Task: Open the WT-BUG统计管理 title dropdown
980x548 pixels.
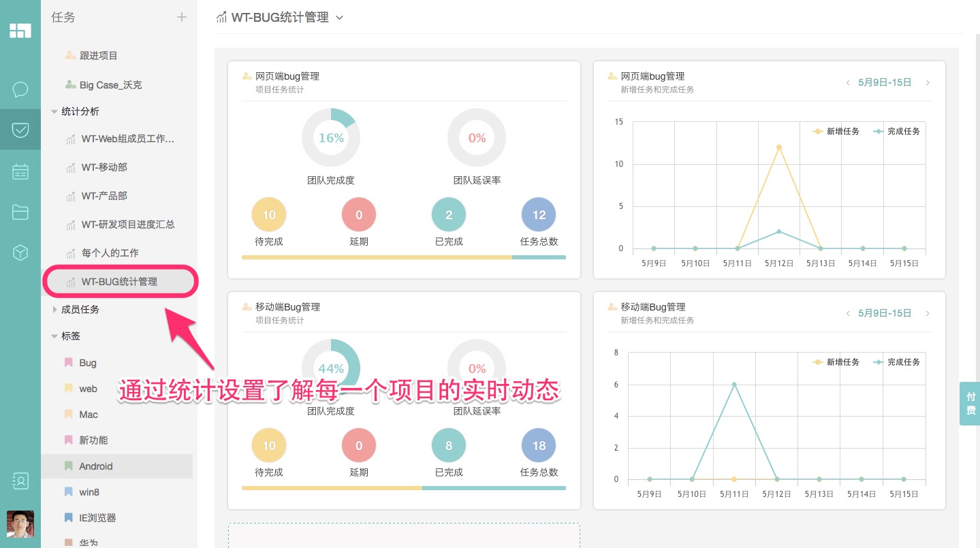Action: pos(340,18)
